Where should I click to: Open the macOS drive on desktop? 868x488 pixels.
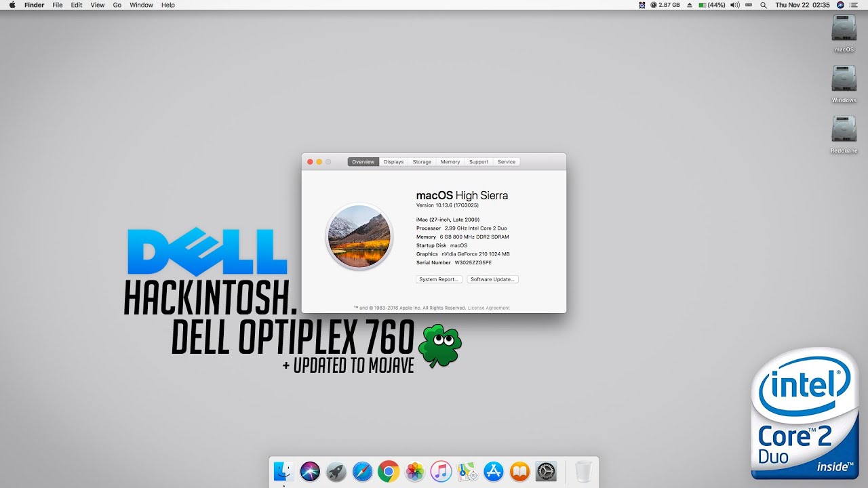(844, 28)
